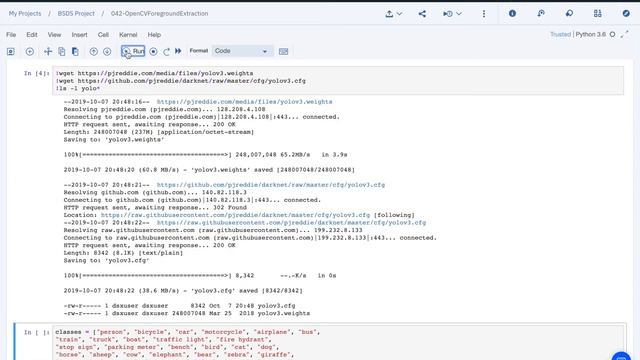
Task: Click the compass icon at top right
Action: point(626,13)
